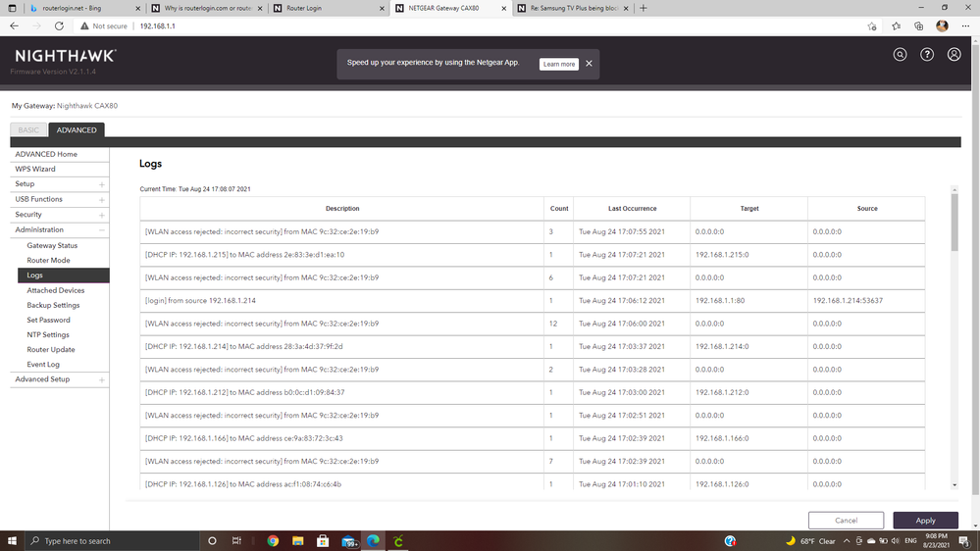Viewport: 980px width, 551px height.
Task: Dismiss the Netgear App banner
Action: click(x=589, y=64)
